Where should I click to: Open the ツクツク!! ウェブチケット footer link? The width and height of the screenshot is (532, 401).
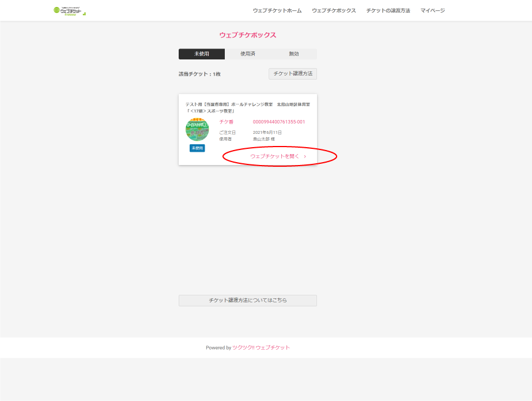(261, 347)
